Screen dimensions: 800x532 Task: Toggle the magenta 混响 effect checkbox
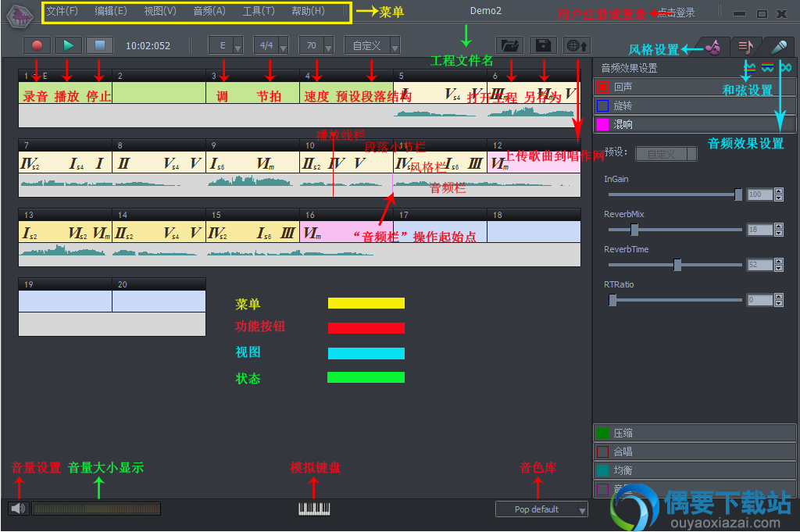tap(602, 124)
